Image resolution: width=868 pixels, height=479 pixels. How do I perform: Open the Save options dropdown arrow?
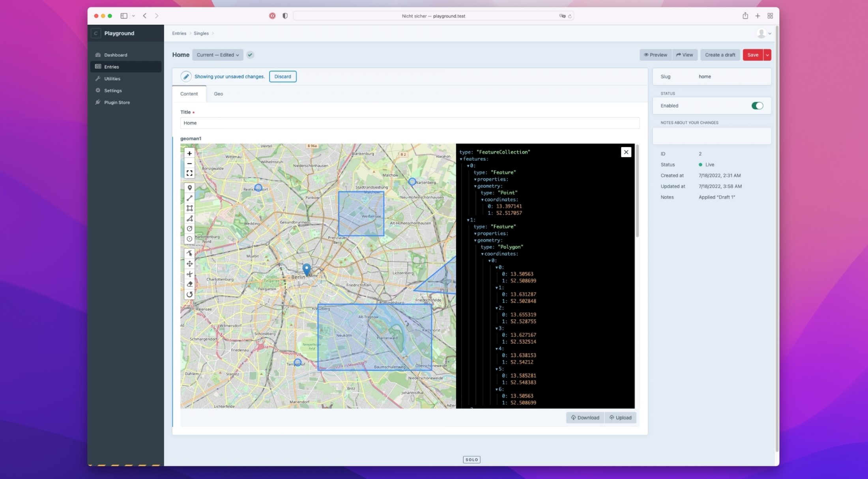pyautogui.click(x=767, y=55)
